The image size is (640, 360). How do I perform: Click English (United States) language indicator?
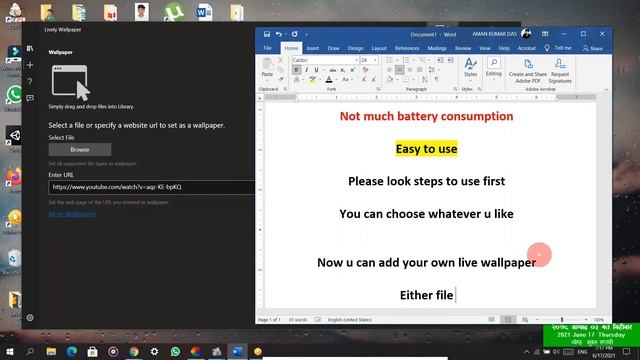tap(350, 320)
